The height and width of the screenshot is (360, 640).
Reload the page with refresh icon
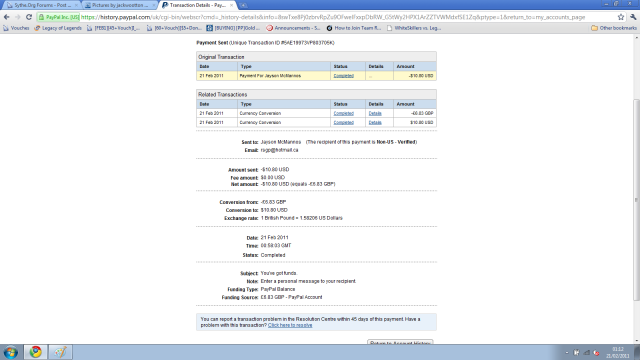click(29, 17)
